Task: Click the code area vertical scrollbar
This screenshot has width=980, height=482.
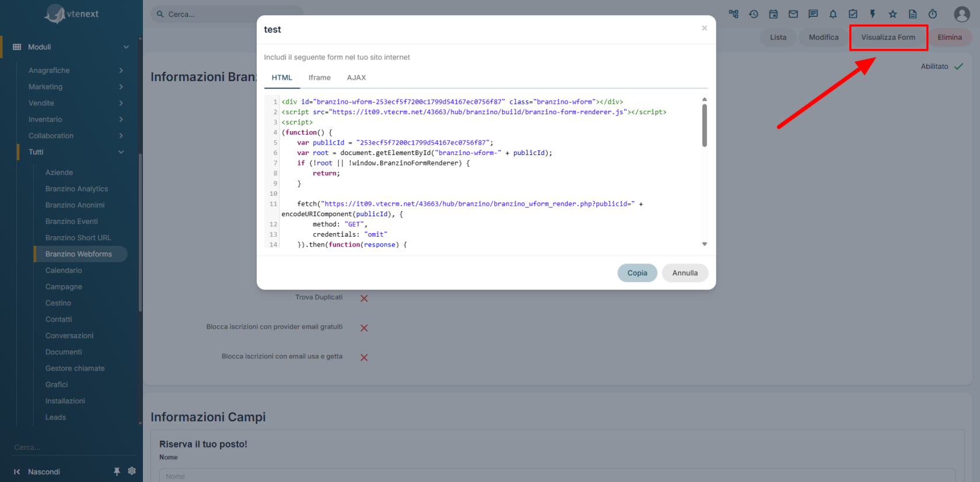Action: pos(705,125)
